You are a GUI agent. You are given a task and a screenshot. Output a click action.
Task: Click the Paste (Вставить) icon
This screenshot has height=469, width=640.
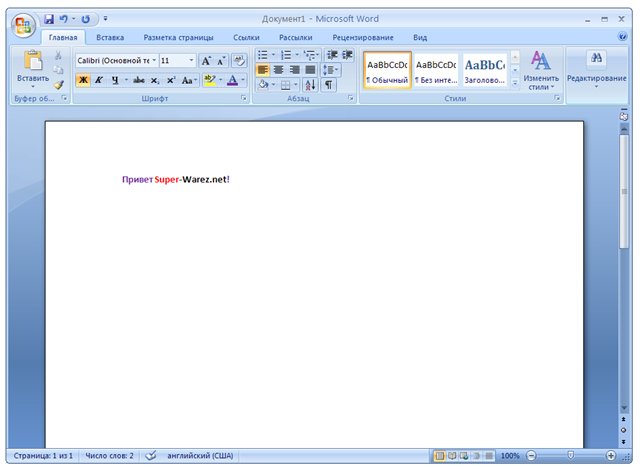32,66
